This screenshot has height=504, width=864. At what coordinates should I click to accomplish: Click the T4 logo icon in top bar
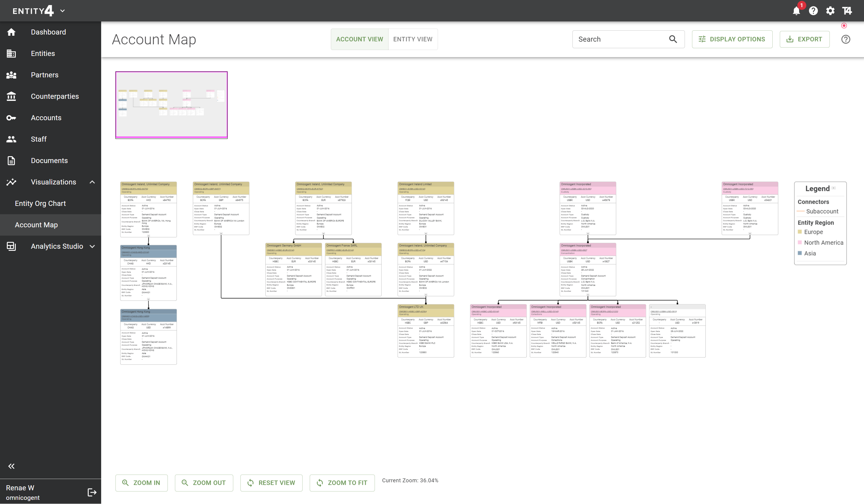tap(847, 11)
